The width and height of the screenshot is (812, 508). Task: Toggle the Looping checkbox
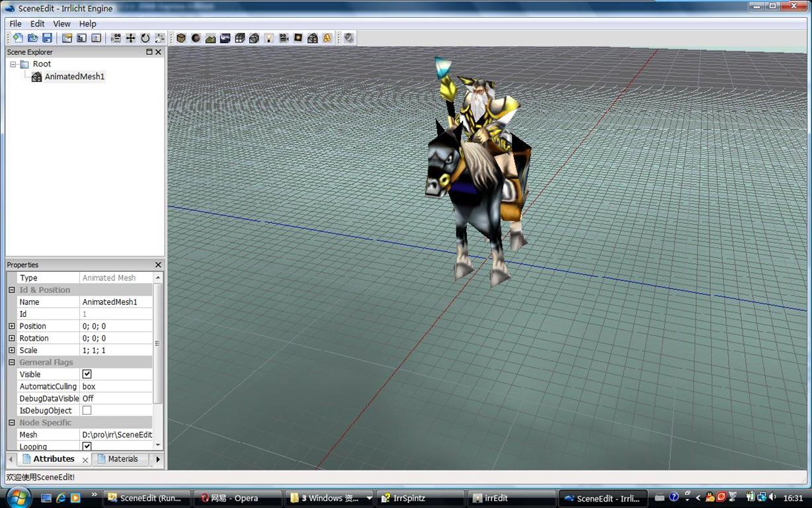pos(87,446)
